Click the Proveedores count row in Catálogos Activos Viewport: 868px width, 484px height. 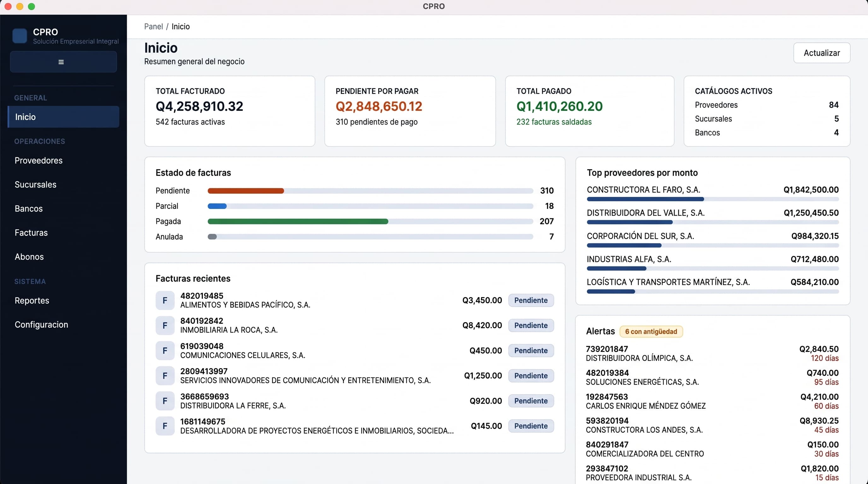tap(766, 105)
